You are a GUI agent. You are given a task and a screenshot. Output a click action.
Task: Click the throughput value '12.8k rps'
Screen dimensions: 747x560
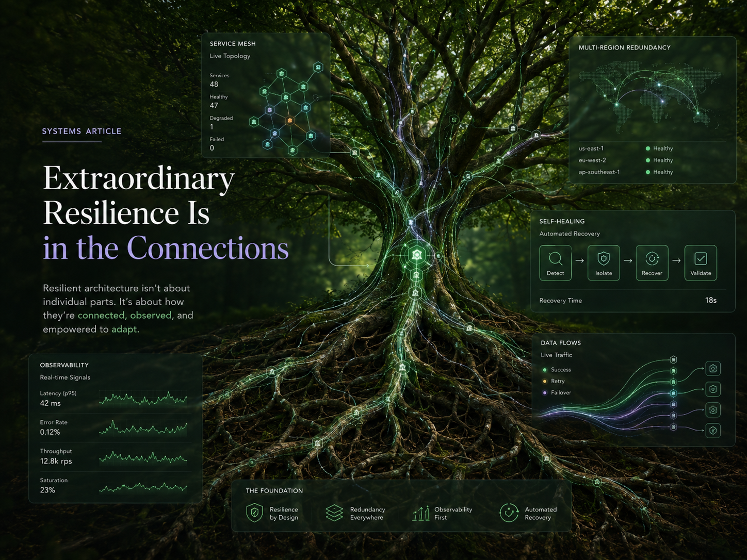coord(56,461)
